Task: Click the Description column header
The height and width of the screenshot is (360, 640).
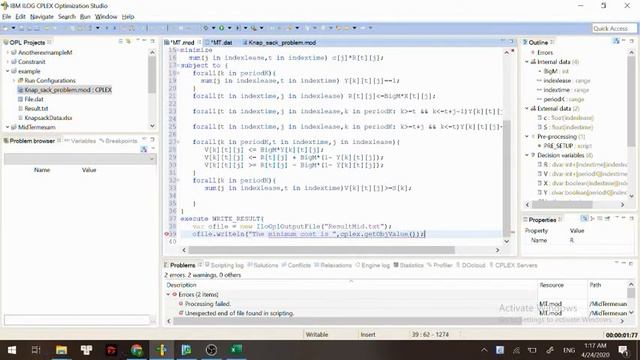Action: coord(181,285)
